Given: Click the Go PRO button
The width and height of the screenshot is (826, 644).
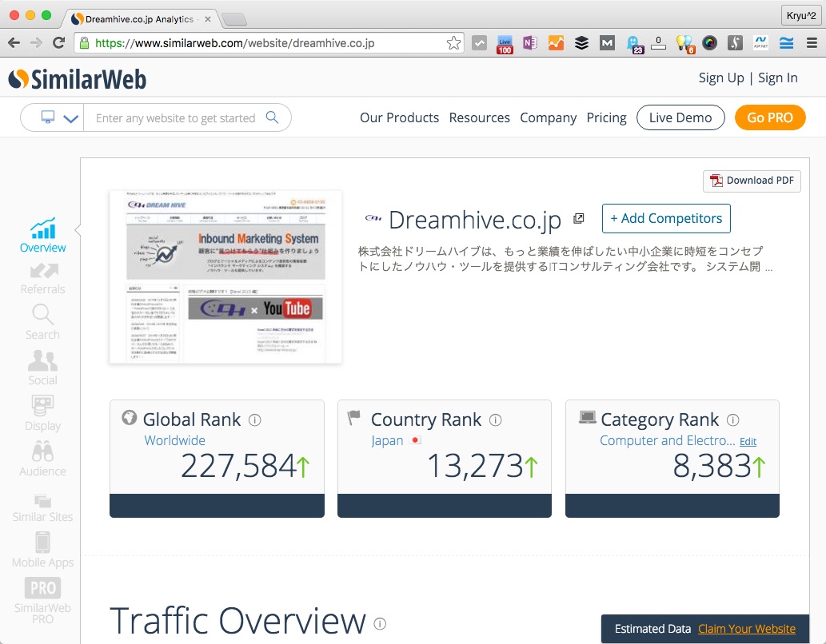Looking at the screenshot, I should (x=770, y=117).
